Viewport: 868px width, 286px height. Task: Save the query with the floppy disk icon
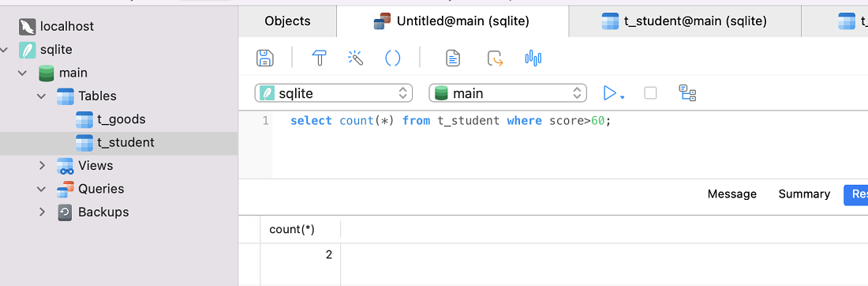[x=266, y=58]
